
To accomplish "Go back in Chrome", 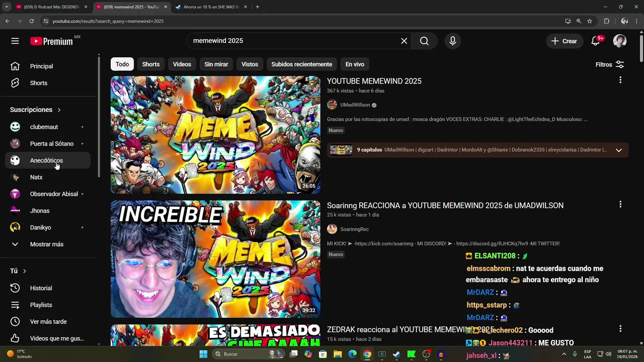I will click(x=7, y=21).
